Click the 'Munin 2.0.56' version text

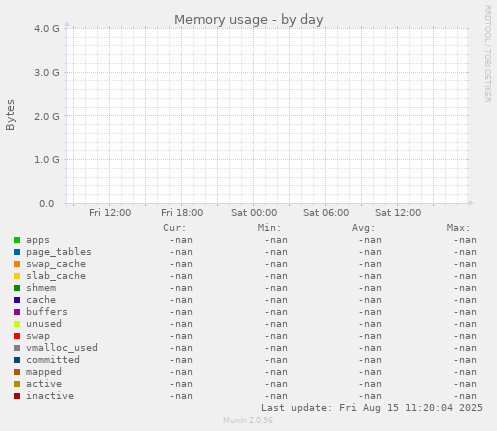[x=248, y=420]
